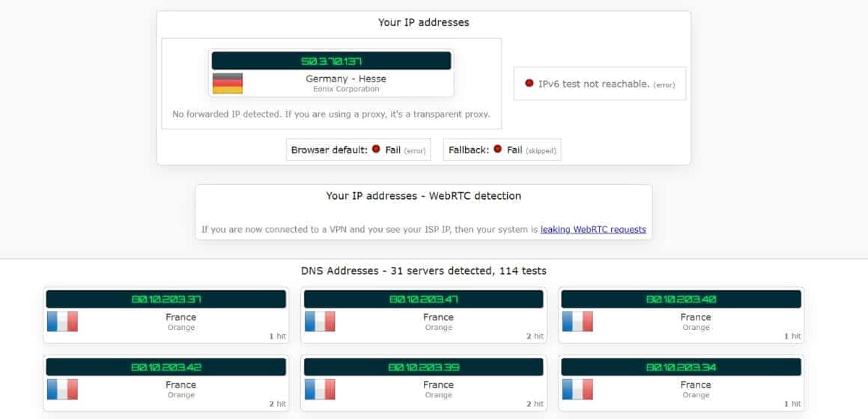Click the France flag beside 80.10.203.34
The width and height of the screenshot is (868, 419).
577,389
